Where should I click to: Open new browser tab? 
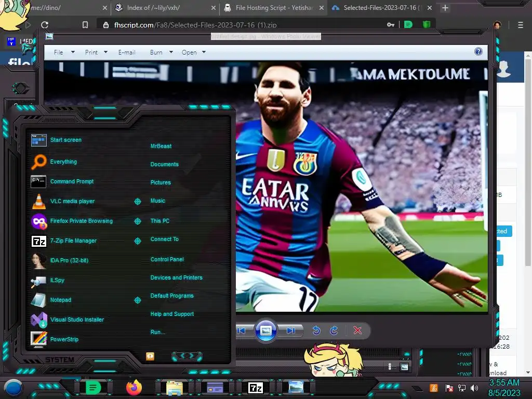pos(445,8)
